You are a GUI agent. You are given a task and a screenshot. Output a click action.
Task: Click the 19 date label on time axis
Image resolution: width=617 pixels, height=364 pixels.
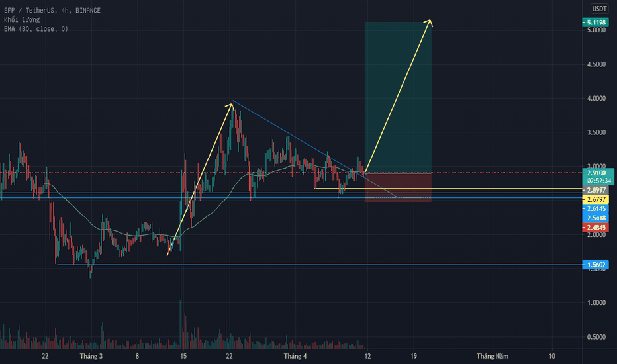414,357
